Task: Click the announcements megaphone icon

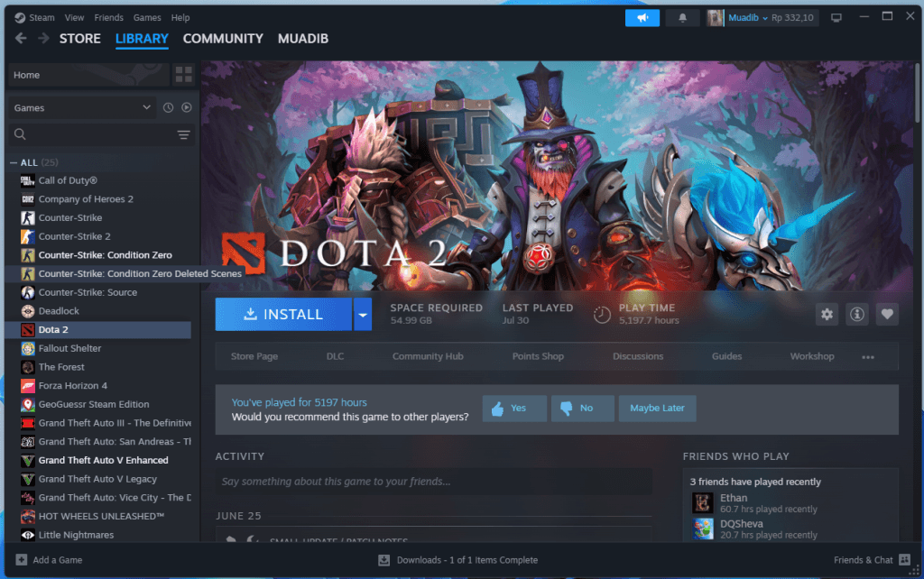Action: pyautogui.click(x=642, y=18)
